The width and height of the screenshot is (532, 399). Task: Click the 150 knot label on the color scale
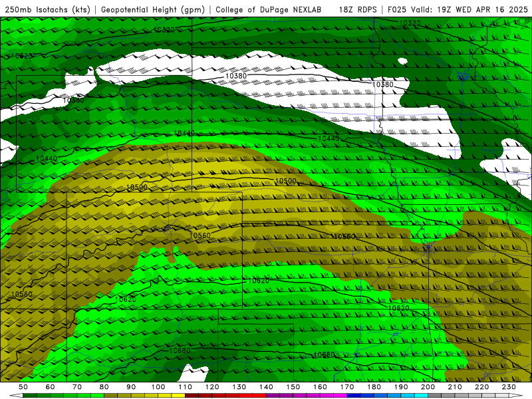click(293, 387)
